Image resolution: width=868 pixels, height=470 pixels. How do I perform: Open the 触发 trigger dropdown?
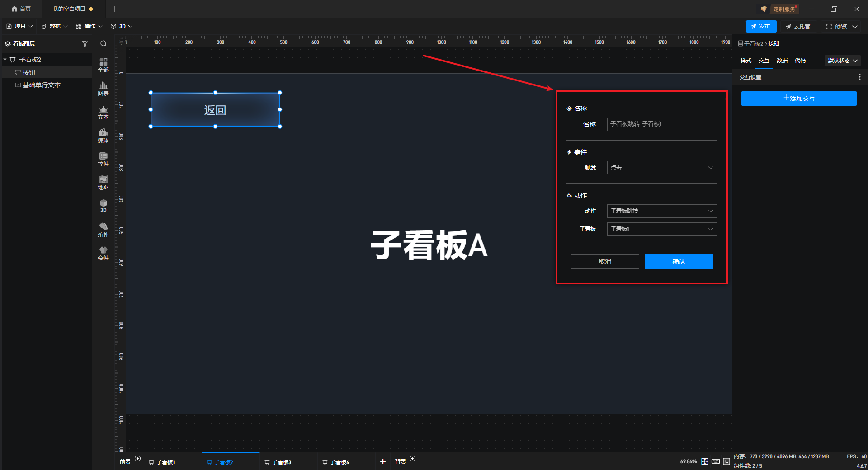click(661, 168)
